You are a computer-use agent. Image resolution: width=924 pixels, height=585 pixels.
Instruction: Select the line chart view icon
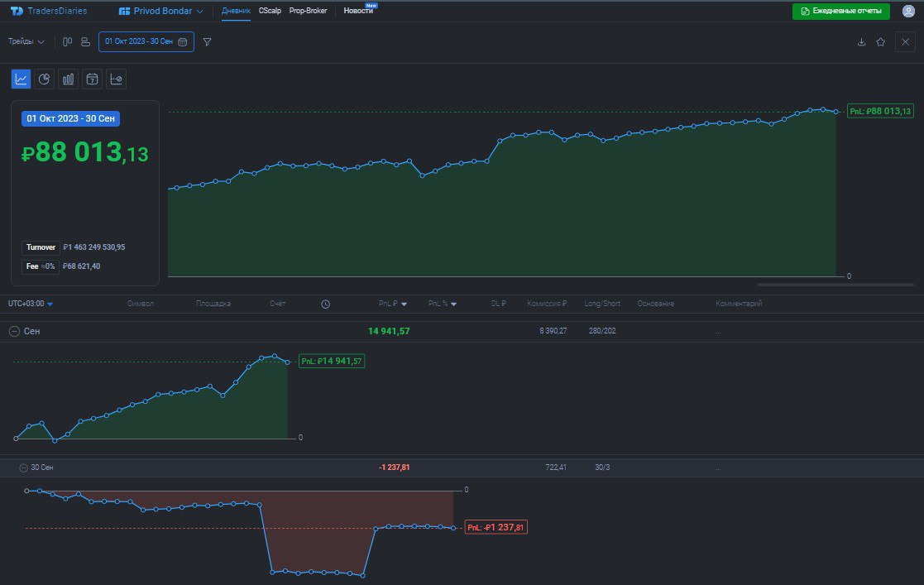click(x=21, y=79)
